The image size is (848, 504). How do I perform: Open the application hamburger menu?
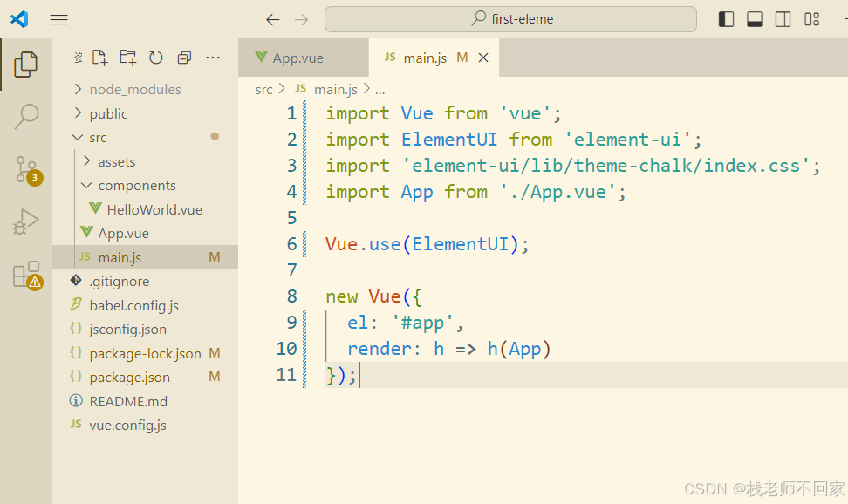(x=58, y=19)
